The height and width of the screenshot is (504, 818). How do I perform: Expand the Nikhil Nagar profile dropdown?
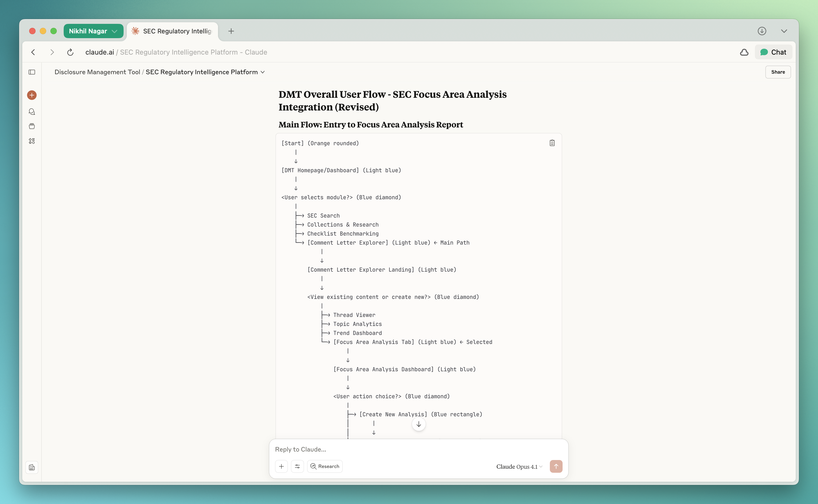click(93, 31)
